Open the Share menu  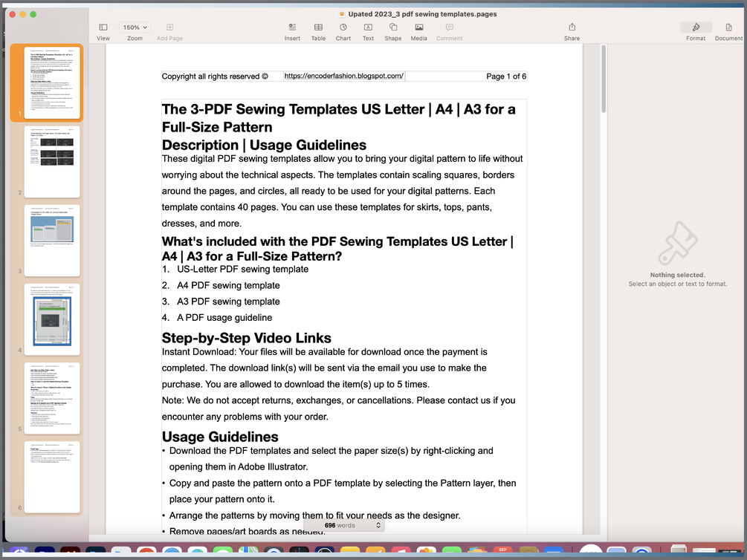[x=572, y=32]
